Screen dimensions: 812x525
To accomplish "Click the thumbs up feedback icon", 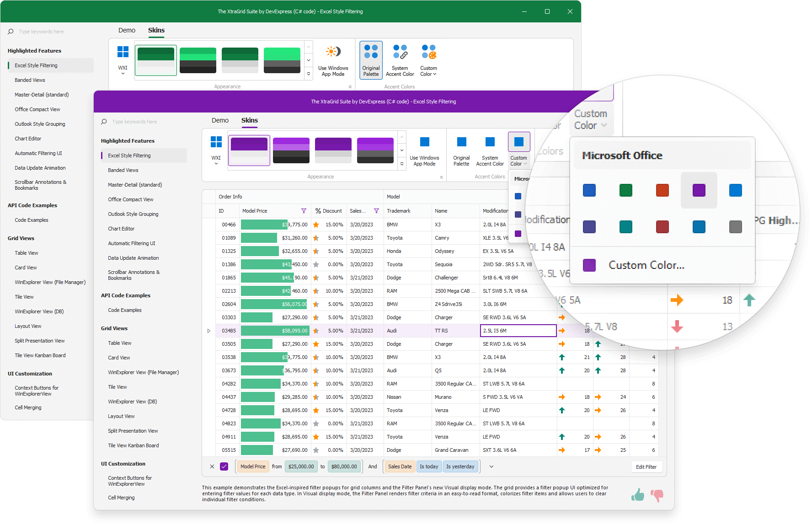I will coord(638,494).
